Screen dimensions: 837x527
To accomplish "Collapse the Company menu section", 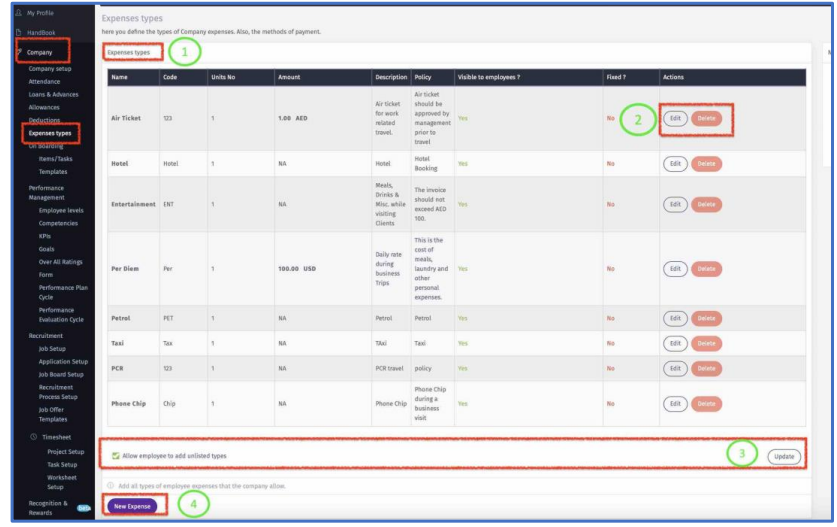I will click(40, 51).
